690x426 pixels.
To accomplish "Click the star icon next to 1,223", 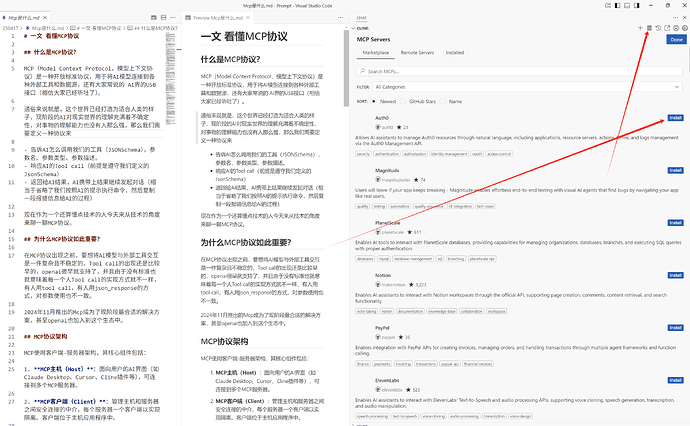I will (411, 285).
